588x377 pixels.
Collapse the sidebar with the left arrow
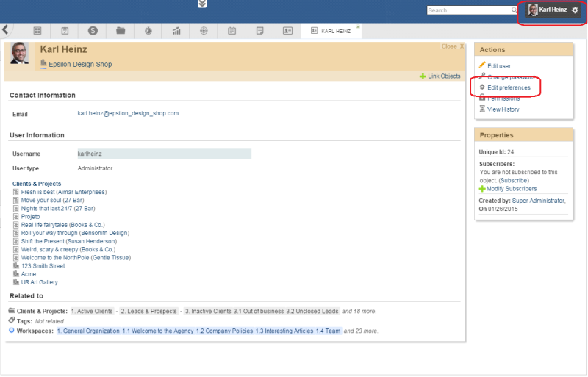coord(6,30)
